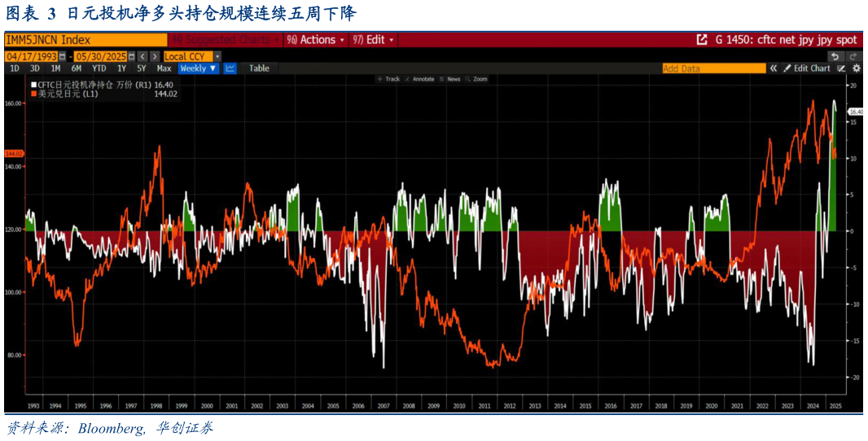The width and height of the screenshot is (868, 441).
Task: Click the orange legend swatch for 美元兑日元
Action: [34, 94]
